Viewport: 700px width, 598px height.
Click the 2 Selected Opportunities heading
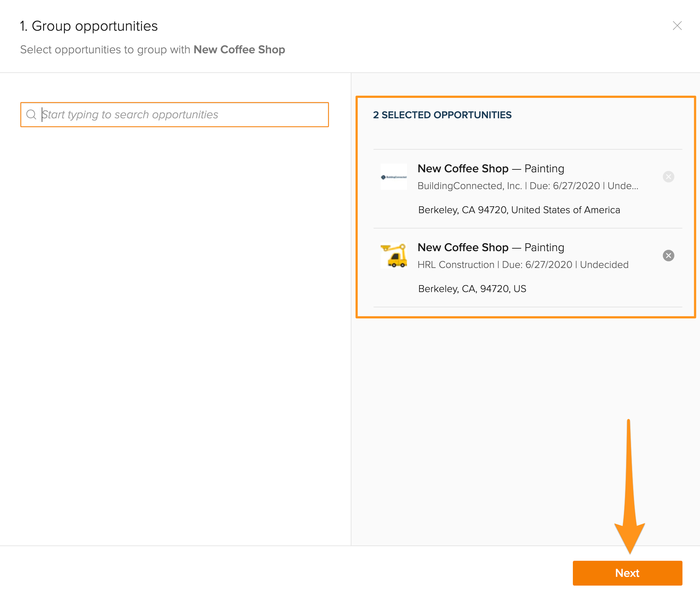(x=442, y=115)
